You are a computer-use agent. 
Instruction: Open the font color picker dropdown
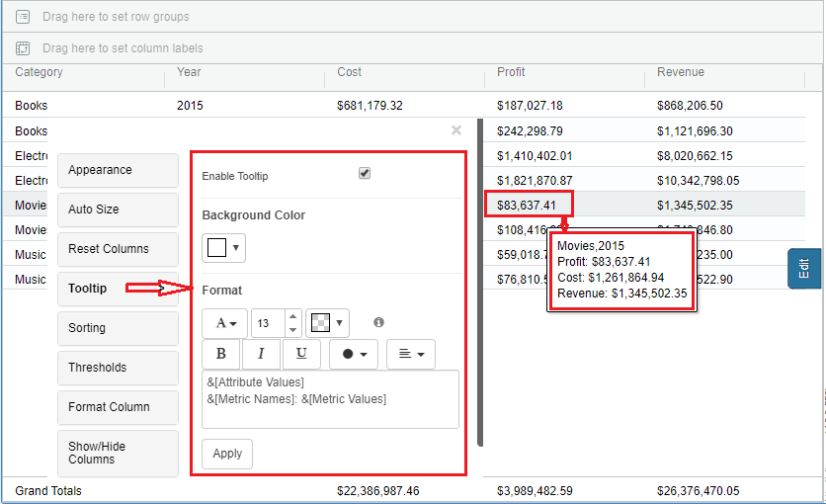pos(327,323)
